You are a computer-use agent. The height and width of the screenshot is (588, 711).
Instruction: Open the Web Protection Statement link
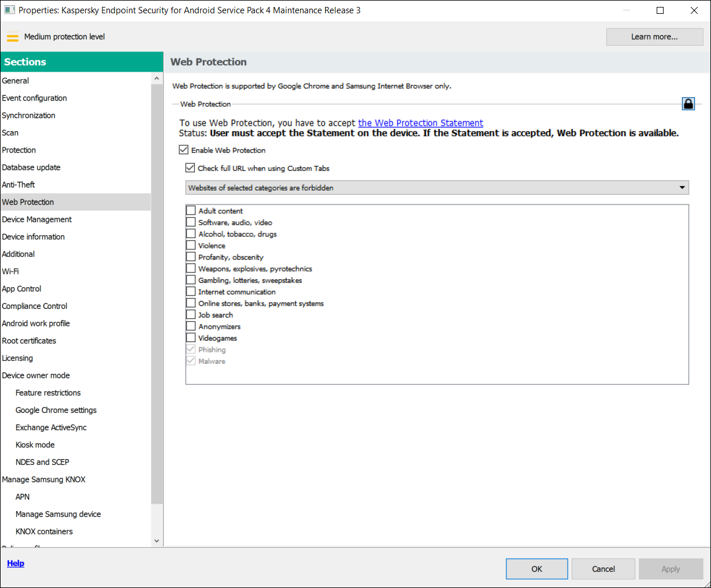[x=420, y=122]
